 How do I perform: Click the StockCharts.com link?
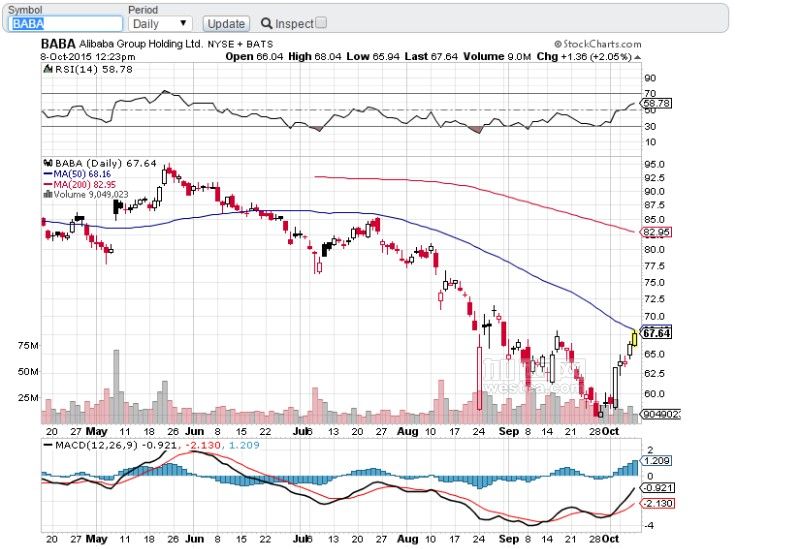pyautogui.click(x=597, y=44)
